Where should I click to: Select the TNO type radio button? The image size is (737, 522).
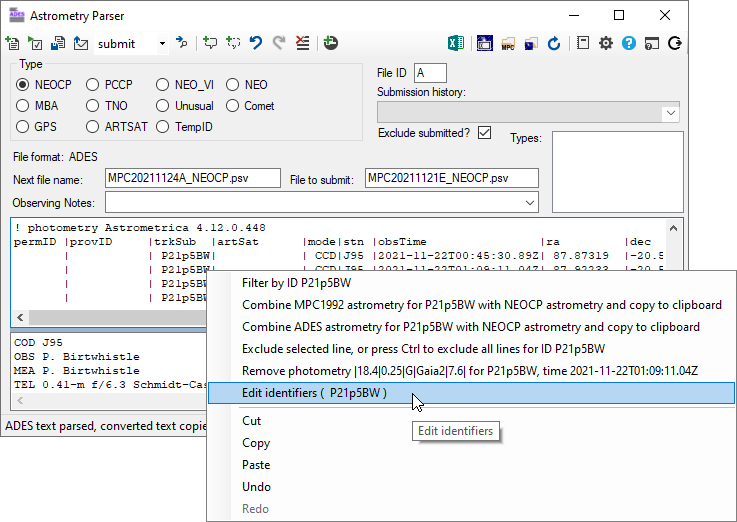pos(93,106)
